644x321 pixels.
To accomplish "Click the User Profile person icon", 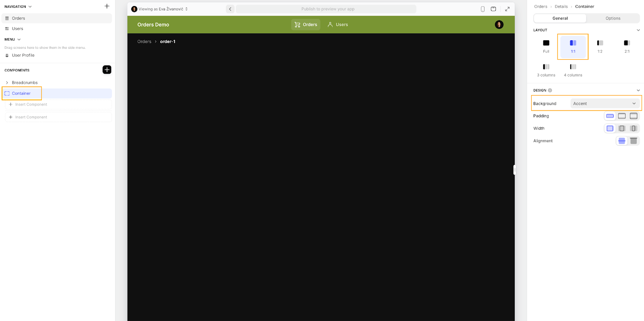I will (7, 55).
